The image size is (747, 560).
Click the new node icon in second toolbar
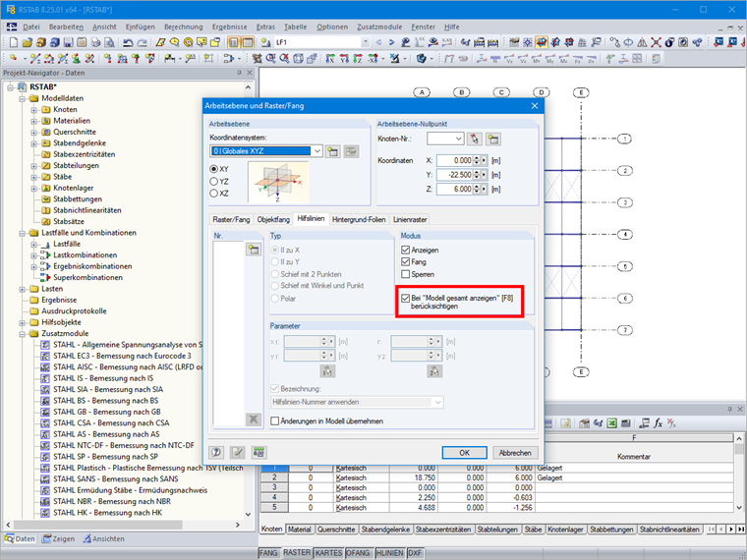coord(13,59)
